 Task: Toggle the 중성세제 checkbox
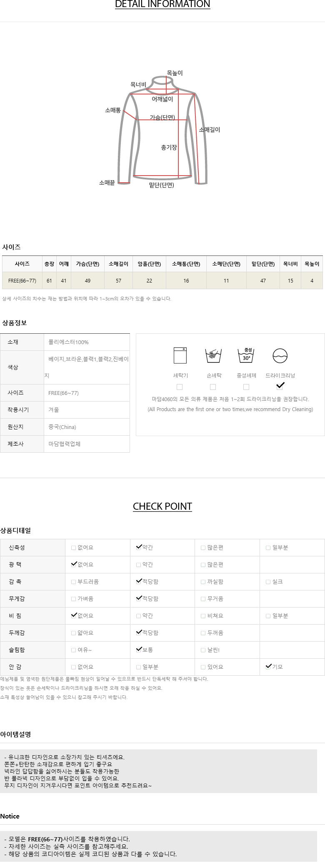tap(246, 387)
